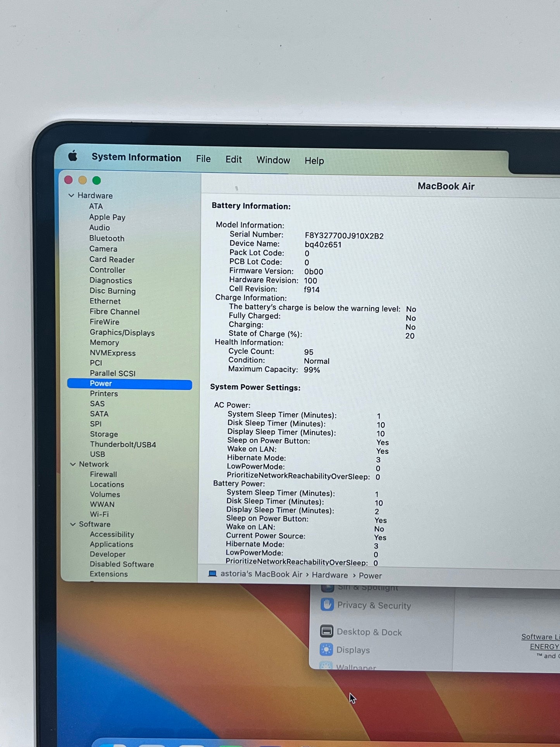Select Fibre Channel in the sidebar
Image resolution: width=560 pixels, height=747 pixels.
tap(115, 312)
